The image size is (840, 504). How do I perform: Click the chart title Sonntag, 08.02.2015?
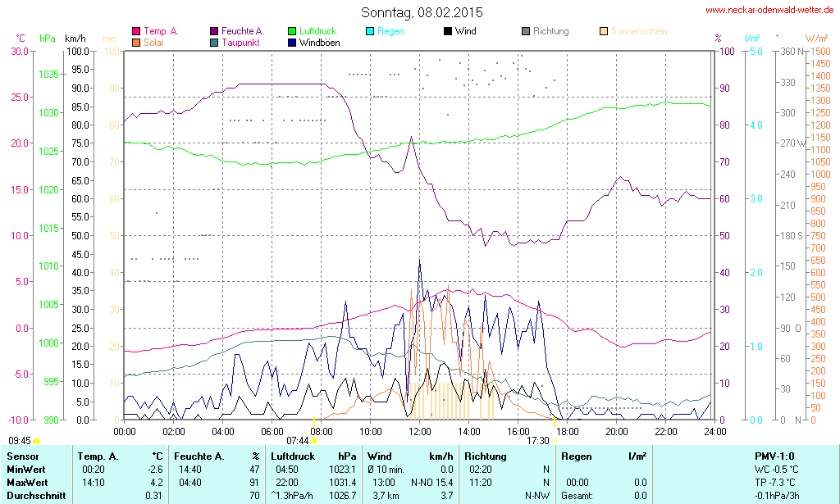click(422, 12)
